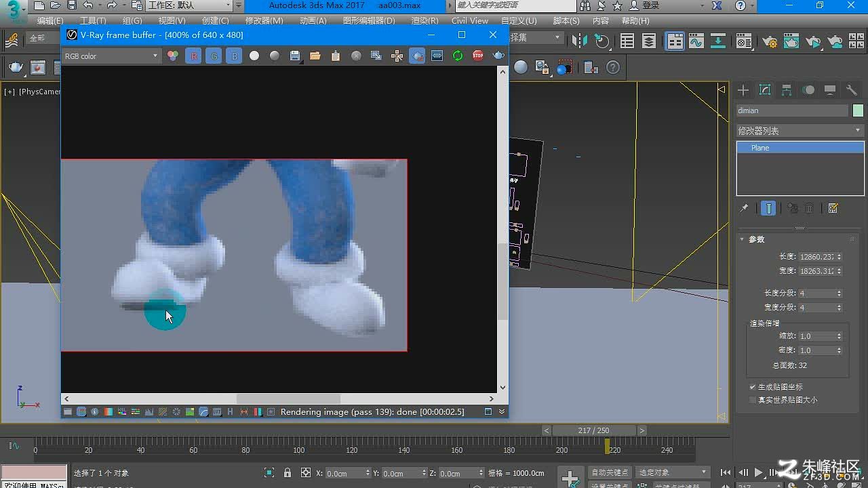Open the Utilities wrench panel tab

tap(852, 90)
